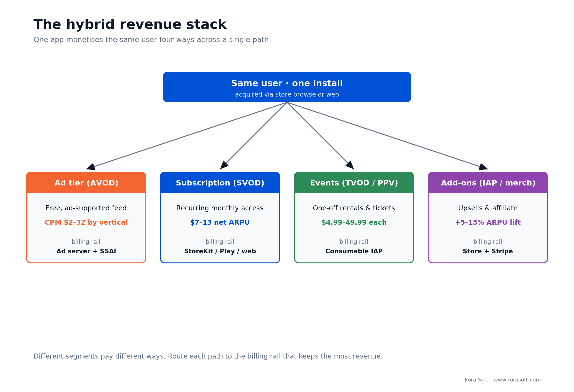Click 'billing rail' label in Events card
The height and width of the screenshot is (392, 574).
(354, 242)
